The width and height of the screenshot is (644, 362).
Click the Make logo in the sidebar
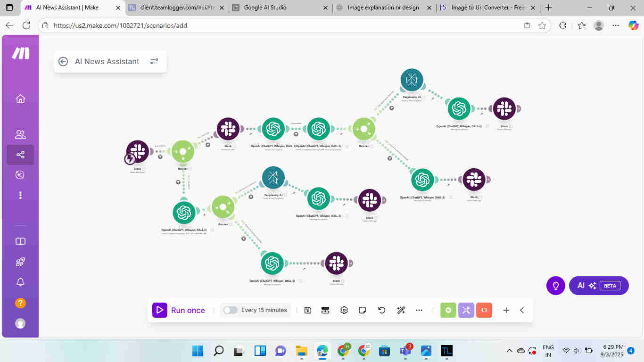(20, 54)
